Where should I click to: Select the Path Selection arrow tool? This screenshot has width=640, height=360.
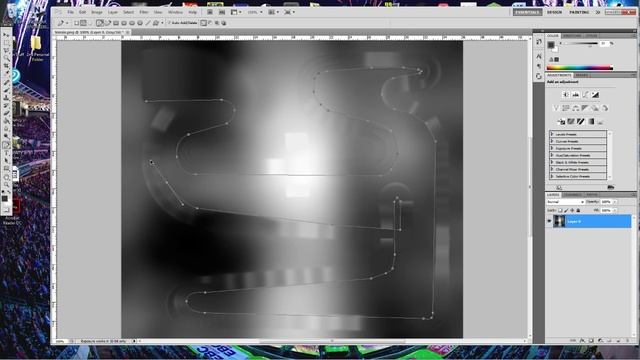point(7,160)
